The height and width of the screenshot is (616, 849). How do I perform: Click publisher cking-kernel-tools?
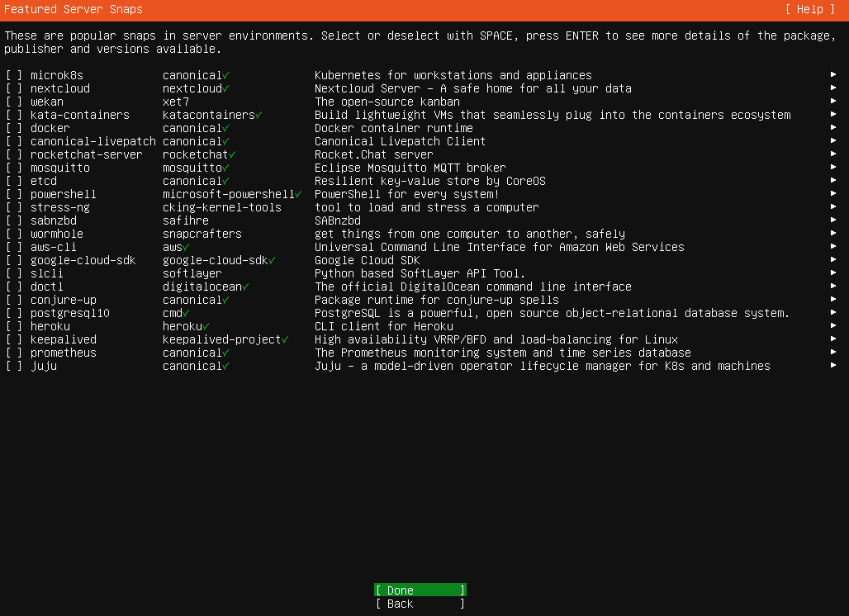coord(222,208)
